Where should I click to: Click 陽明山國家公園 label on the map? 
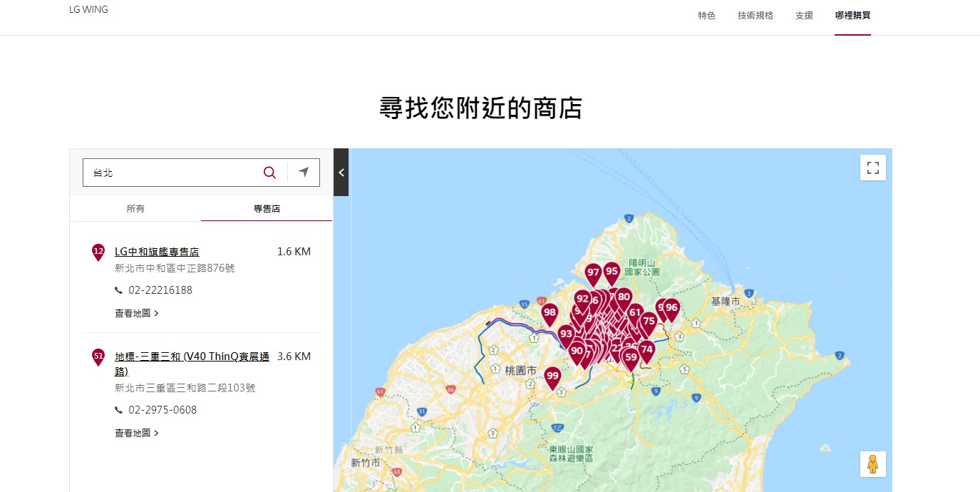point(642,267)
